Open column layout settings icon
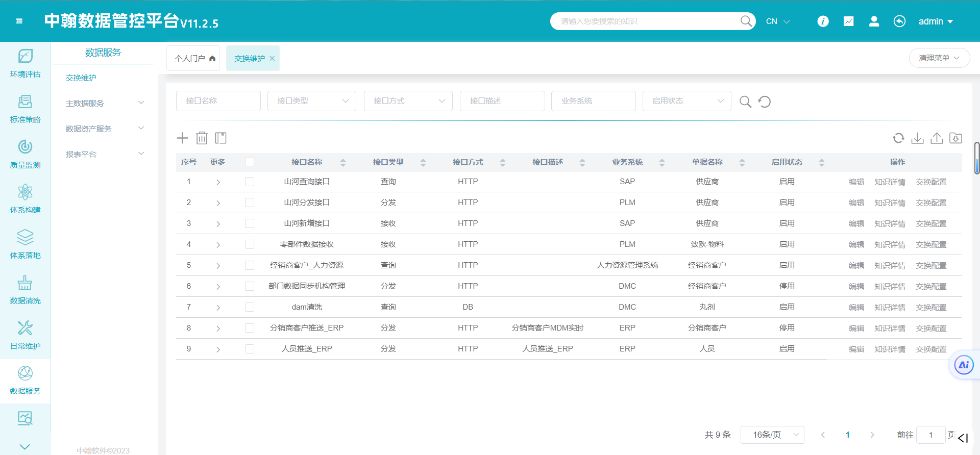 click(x=220, y=138)
